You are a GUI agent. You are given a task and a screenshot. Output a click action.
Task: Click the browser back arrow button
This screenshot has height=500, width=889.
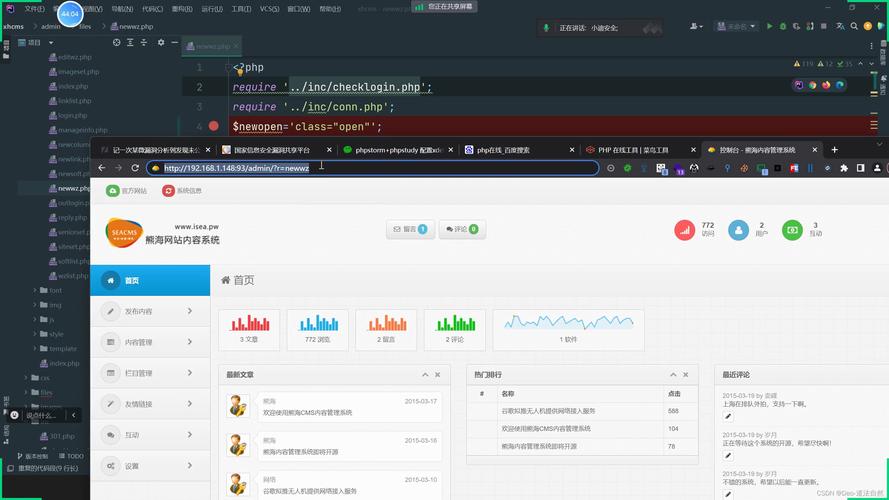tap(102, 168)
